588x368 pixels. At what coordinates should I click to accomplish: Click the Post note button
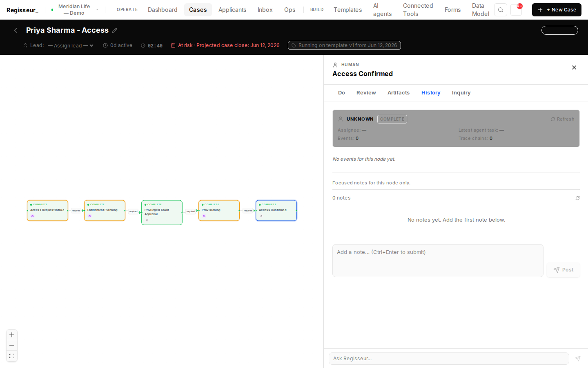point(563,270)
